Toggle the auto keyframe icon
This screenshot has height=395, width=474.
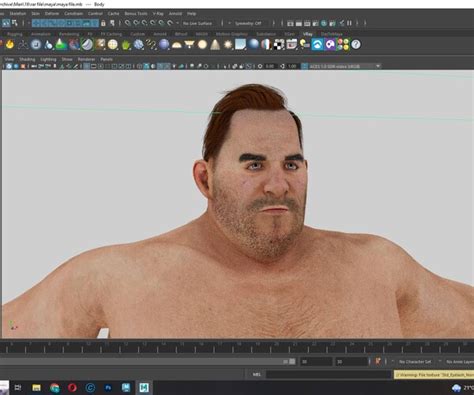point(378,361)
